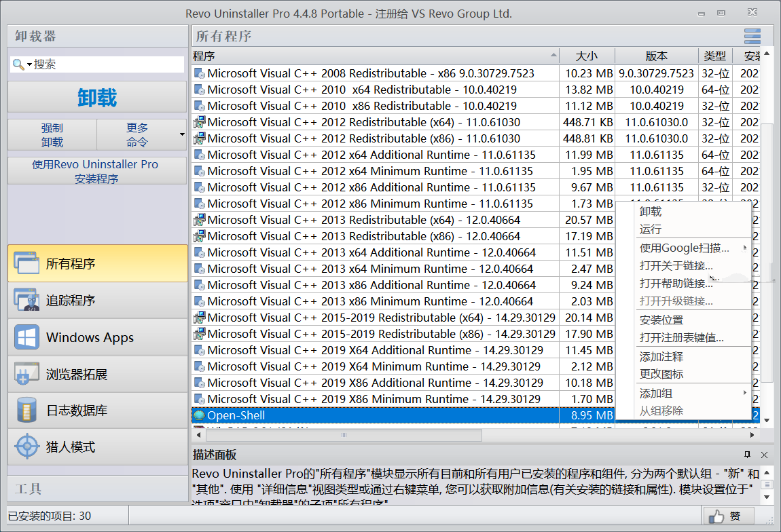The image size is (781, 532).
Task: Click into the 搜索 search field
Action: pyautogui.click(x=107, y=64)
